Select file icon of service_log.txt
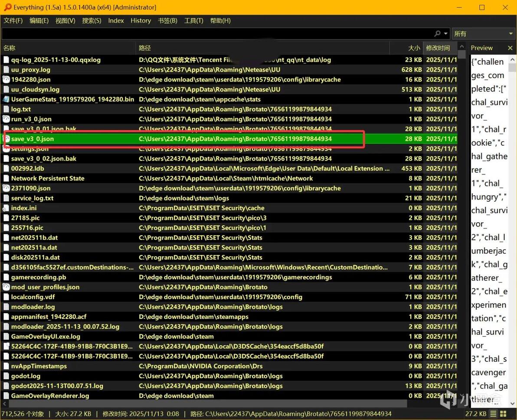 (6, 198)
